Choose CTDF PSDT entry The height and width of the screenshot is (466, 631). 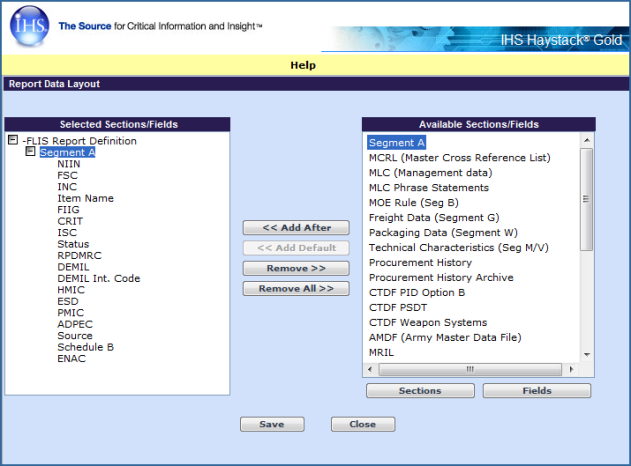click(x=398, y=307)
